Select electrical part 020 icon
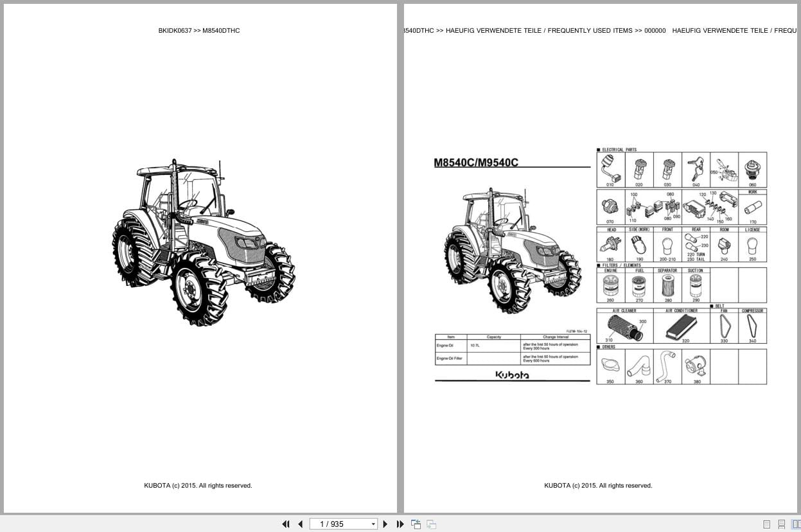This screenshot has height=532, width=801. tap(639, 170)
